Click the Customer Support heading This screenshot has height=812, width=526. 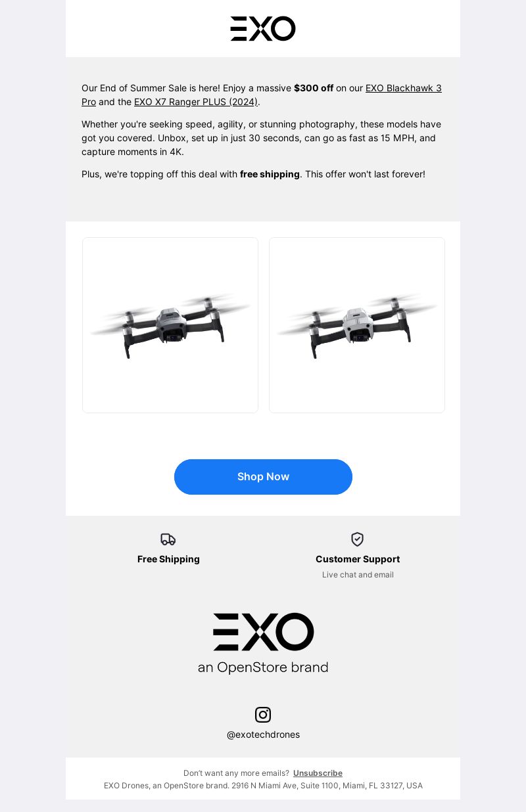(358, 559)
